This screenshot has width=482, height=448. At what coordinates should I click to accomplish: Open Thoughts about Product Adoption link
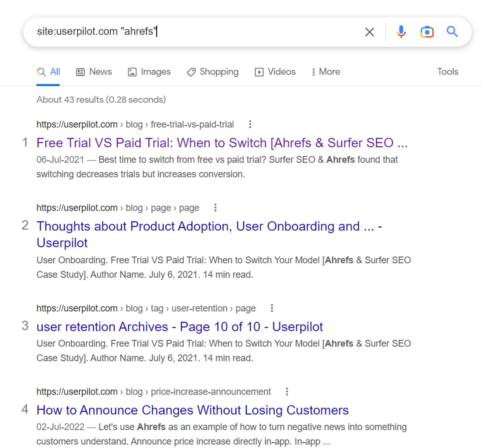209,234
